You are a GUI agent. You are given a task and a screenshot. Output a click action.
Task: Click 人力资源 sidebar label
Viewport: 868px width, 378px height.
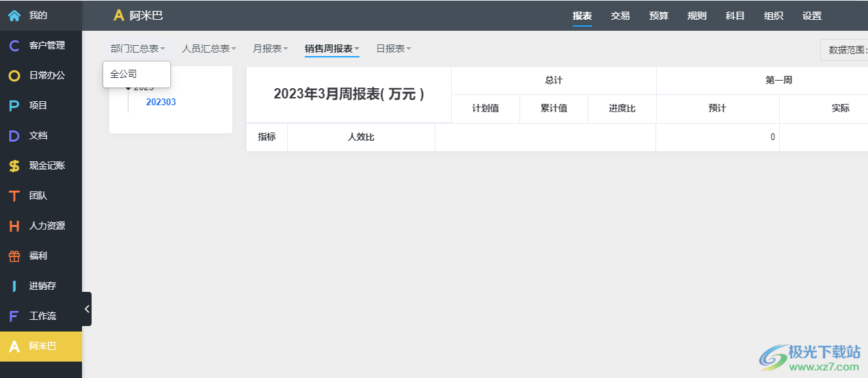[x=47, y=226]
